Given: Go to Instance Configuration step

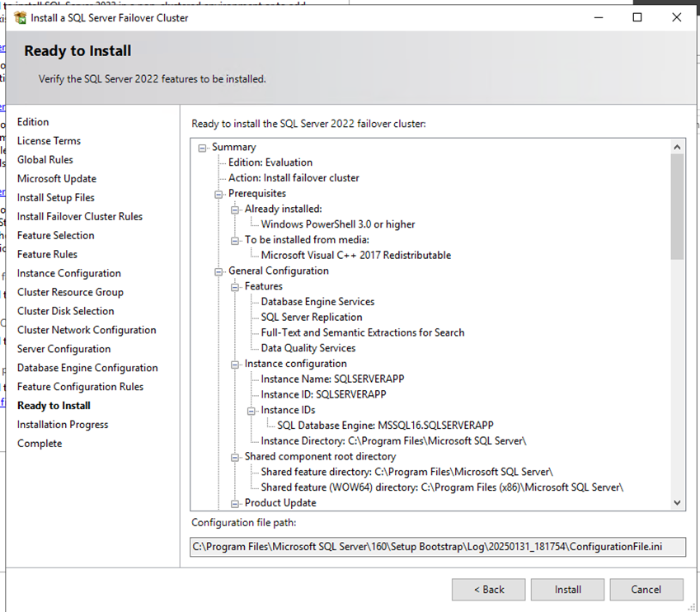Looking at the screenshot, I should [x=69, y=273].
